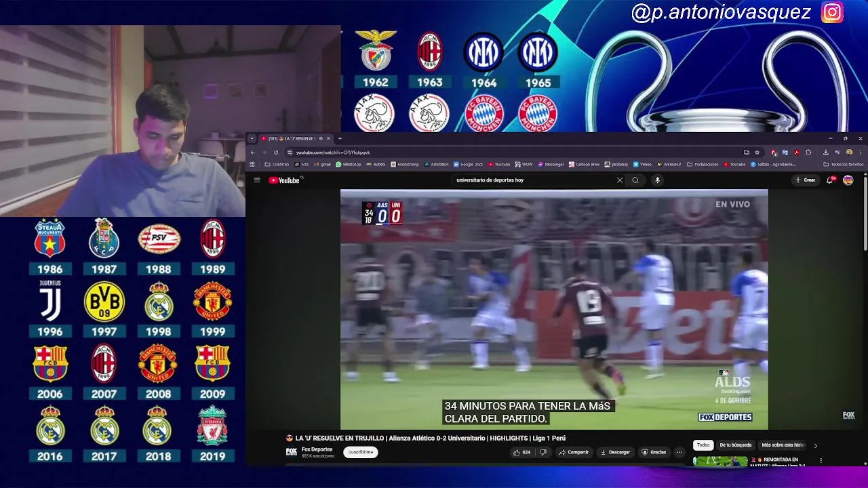
Task: Open the YouTube guide hamburger menu
Action: (x=257, y=180)
